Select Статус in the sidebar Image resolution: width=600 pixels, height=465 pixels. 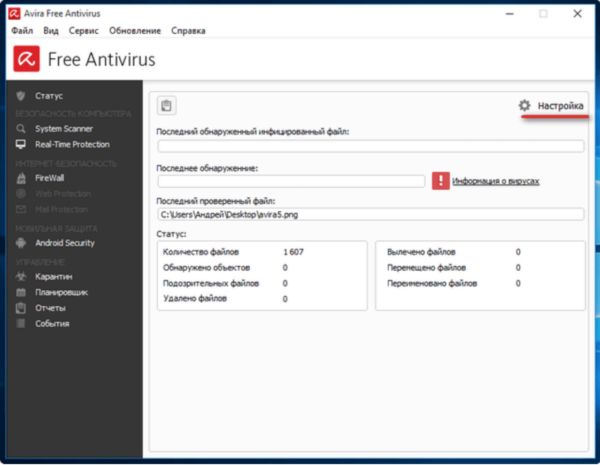(49, 96)
